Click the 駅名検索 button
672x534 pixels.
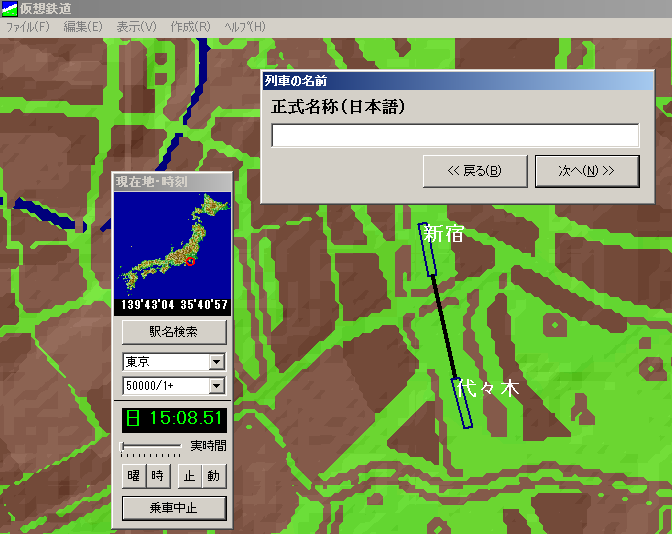coord(174,332)
